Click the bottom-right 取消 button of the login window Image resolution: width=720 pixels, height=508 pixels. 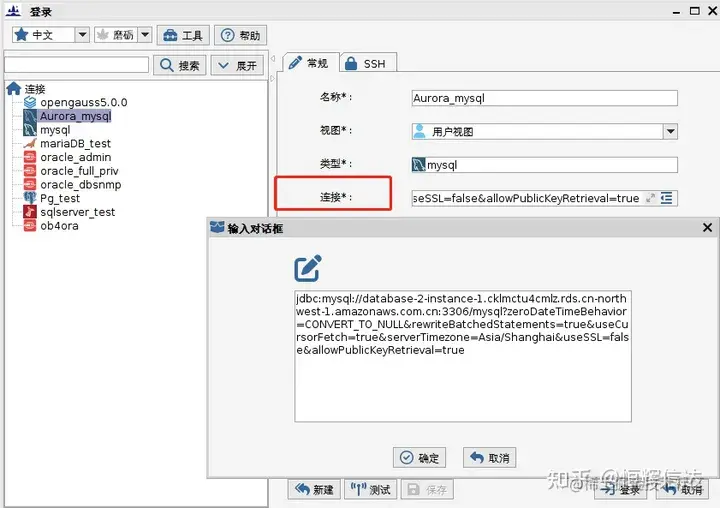tap(682, 490)
